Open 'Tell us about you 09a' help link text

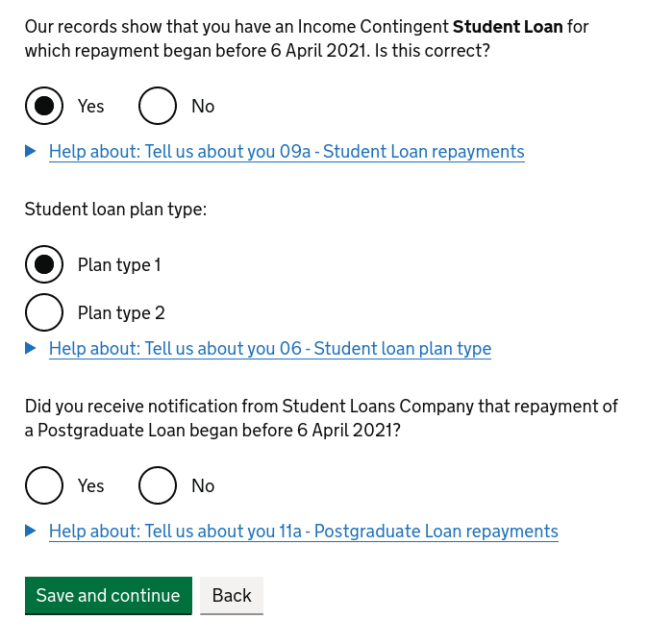pyautogui.click(x=287, y=152)
